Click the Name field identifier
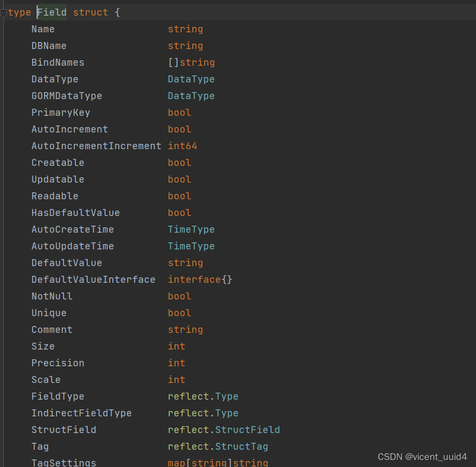 [x=43, y=29]
